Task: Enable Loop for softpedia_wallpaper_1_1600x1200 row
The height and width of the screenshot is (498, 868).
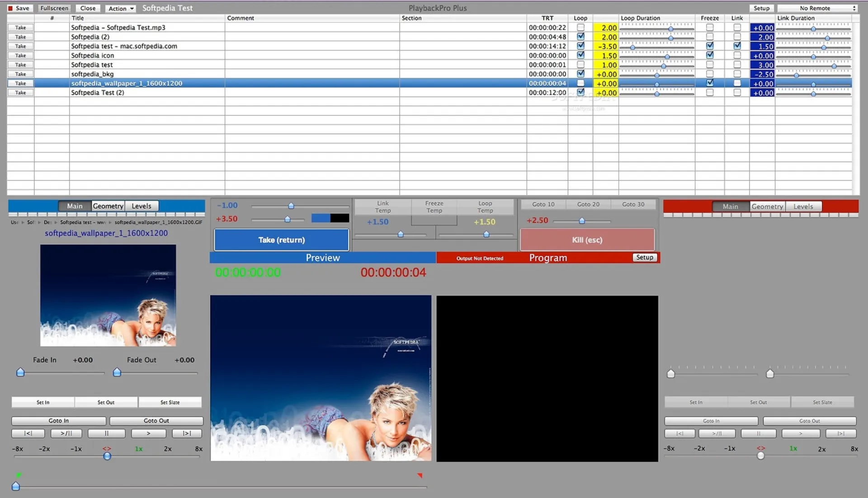Action: pyautogui.click(x=580, y=83)
